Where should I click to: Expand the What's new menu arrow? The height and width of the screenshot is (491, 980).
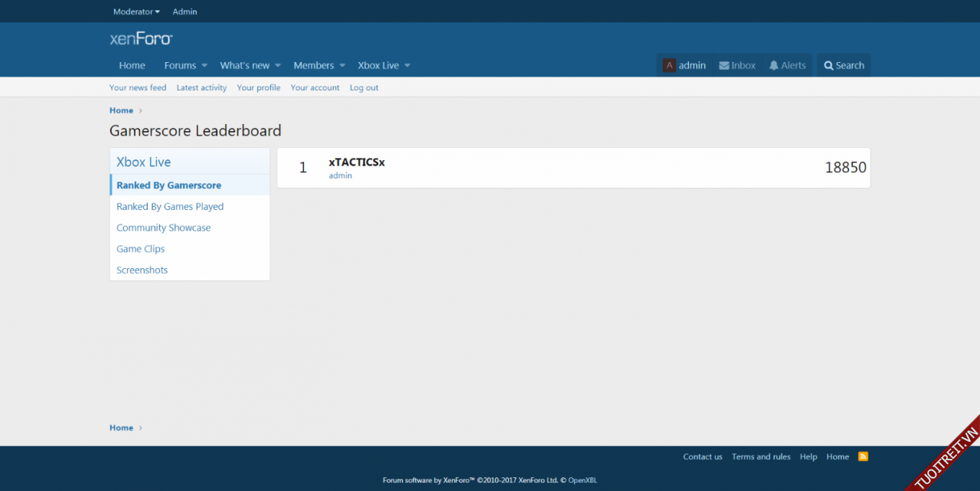278,66
